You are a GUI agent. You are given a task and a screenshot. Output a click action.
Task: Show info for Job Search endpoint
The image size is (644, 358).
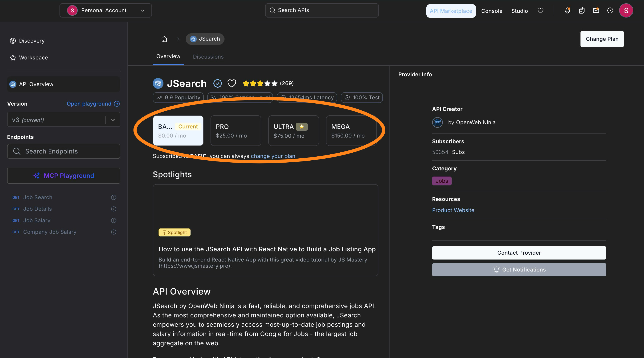click(113, 197)
